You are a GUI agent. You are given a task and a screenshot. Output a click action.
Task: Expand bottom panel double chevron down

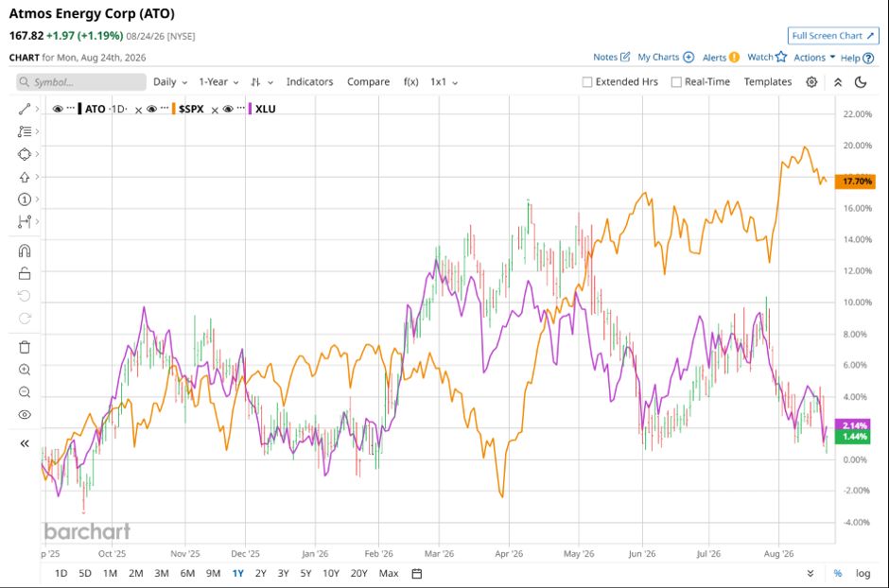[x=811, y=573]
